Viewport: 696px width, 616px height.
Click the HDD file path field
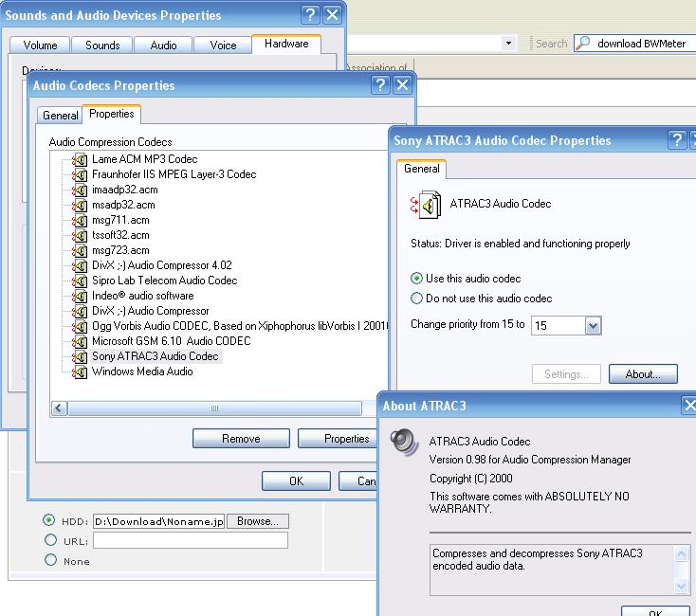159,521
